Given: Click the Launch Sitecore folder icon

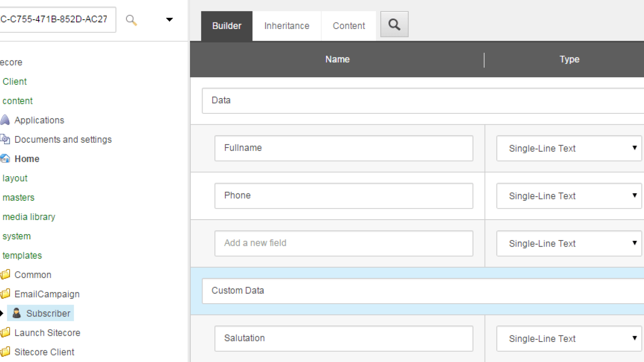Looking at the screenshot, I should pos(5,333).
